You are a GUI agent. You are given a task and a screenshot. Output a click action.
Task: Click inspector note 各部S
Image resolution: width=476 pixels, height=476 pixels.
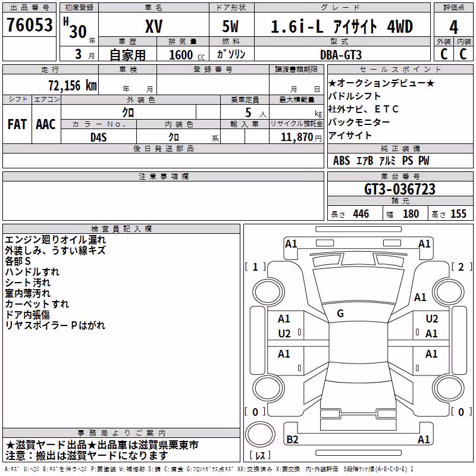click(18, 261)
